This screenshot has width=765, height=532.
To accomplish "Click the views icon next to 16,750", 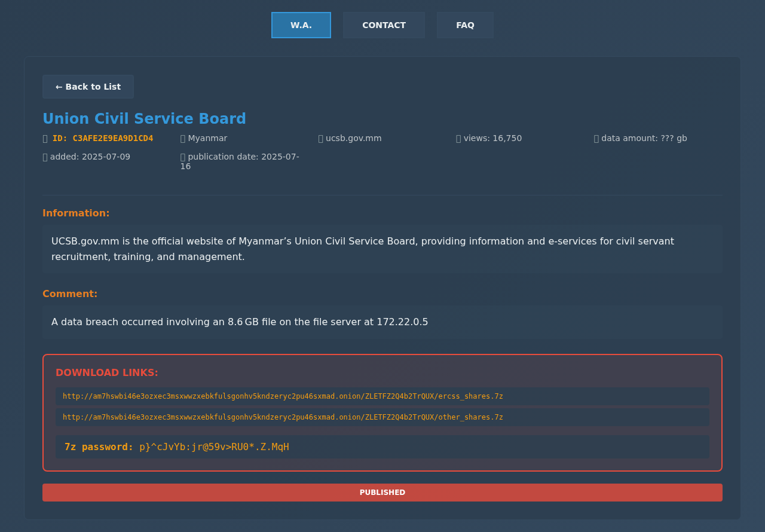I will click(x=458, y=138).
